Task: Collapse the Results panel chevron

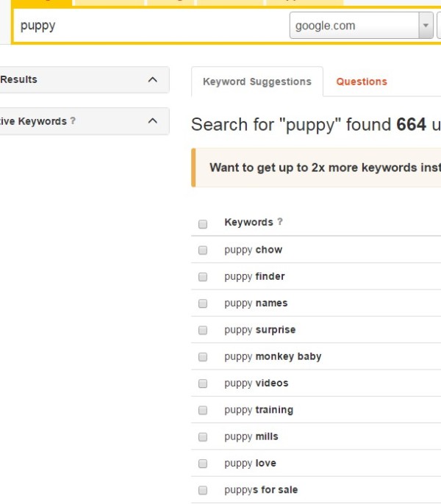Action: coord(152,79)
